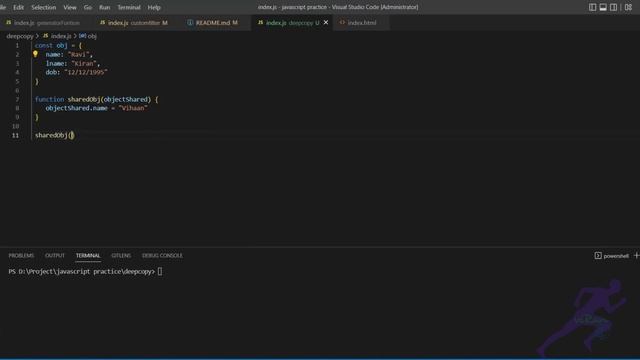Open the OUTPUT panel tab
Viewport: 640px width, 360px height.
55,256
